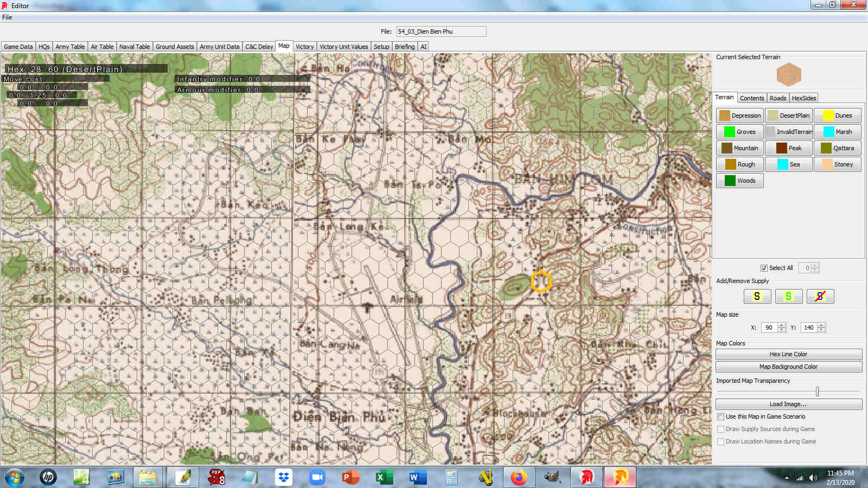
Task: Click the File name input field
Action: pos(441,31)
